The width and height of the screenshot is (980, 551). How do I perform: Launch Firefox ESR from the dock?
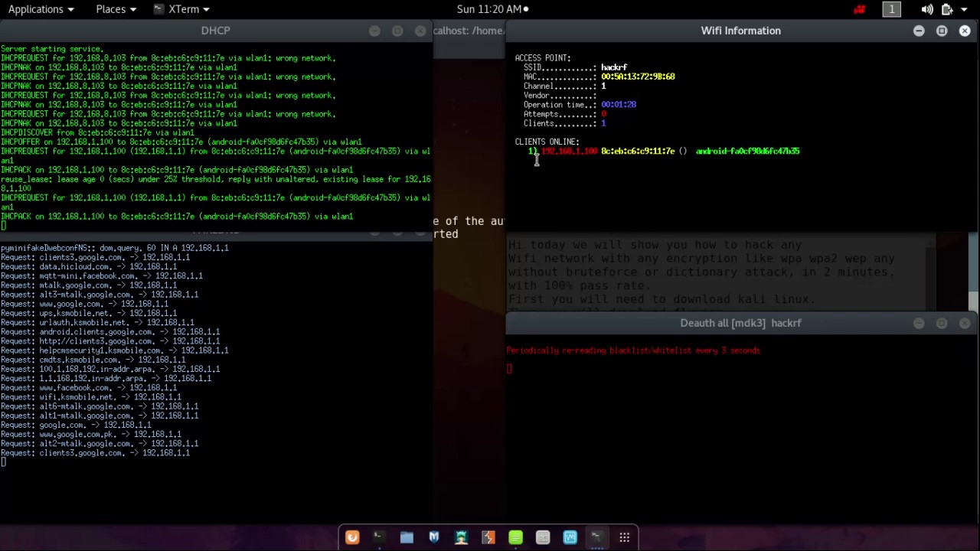click(x=352, y=537)
